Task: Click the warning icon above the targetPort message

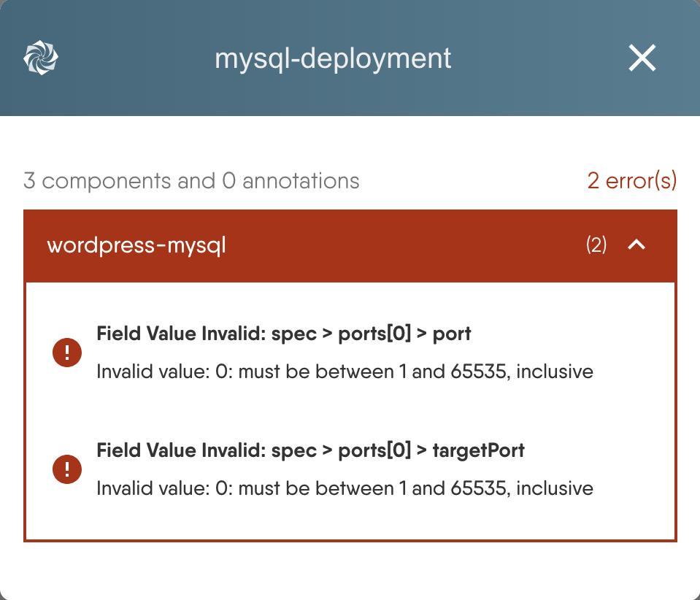Action: [x=67, y=469]
